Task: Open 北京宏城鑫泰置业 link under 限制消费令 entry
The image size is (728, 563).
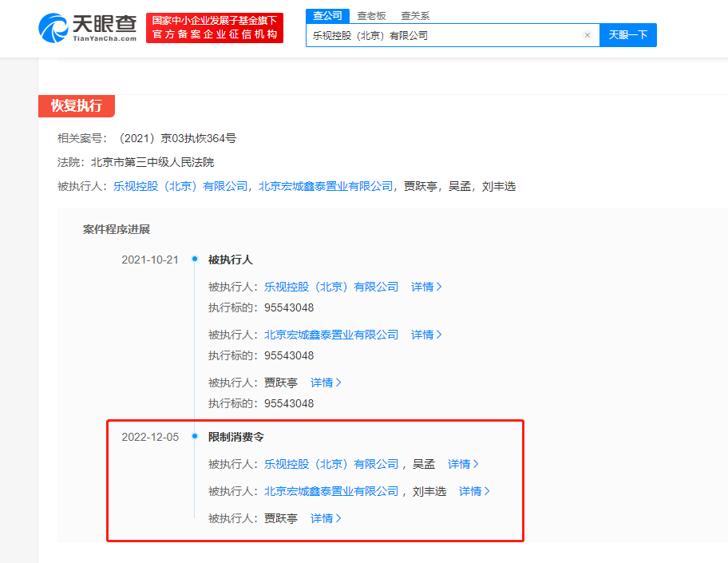Action: pyautogui.click(x=331, y=491)
